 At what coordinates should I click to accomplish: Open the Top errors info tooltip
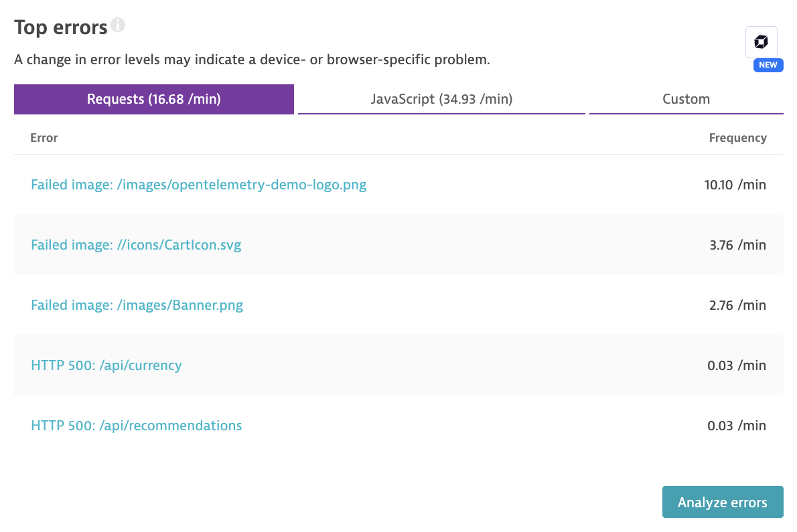click(x=119, y=25)
